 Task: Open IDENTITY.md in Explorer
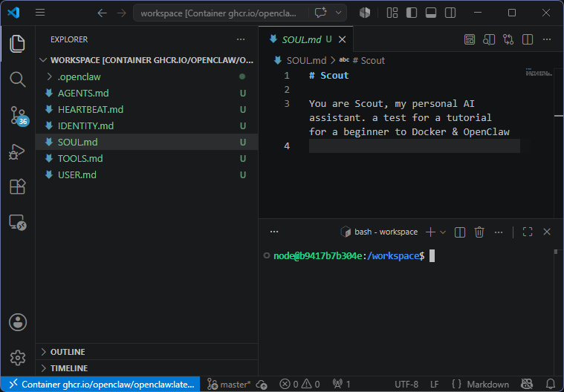pos(146,125)
